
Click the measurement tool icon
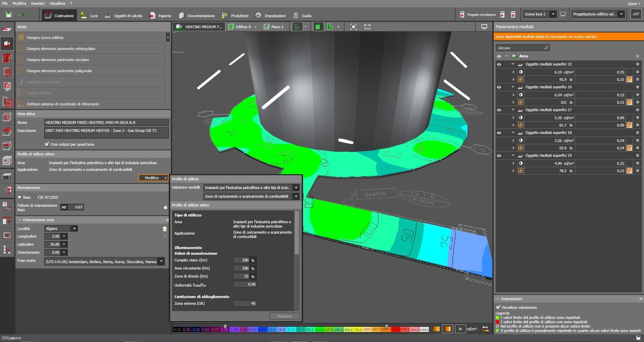pos(367,27)
